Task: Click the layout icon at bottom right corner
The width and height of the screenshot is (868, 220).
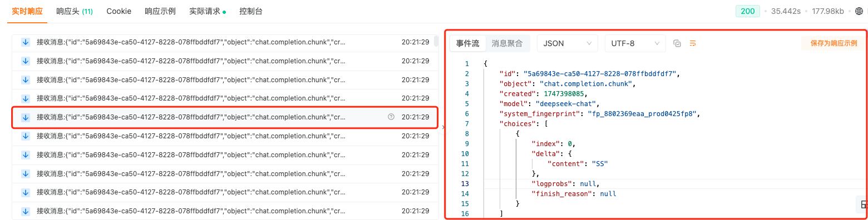Action: pos(863,205)
